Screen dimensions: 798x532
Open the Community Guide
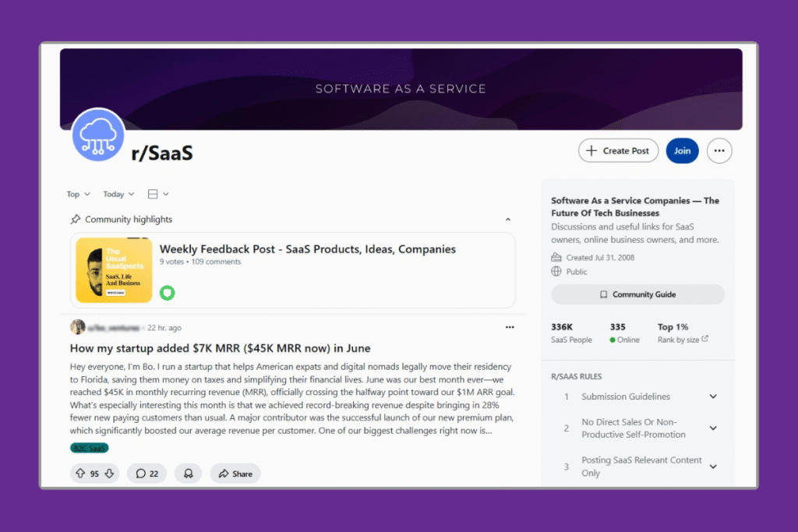pos(637,294)
